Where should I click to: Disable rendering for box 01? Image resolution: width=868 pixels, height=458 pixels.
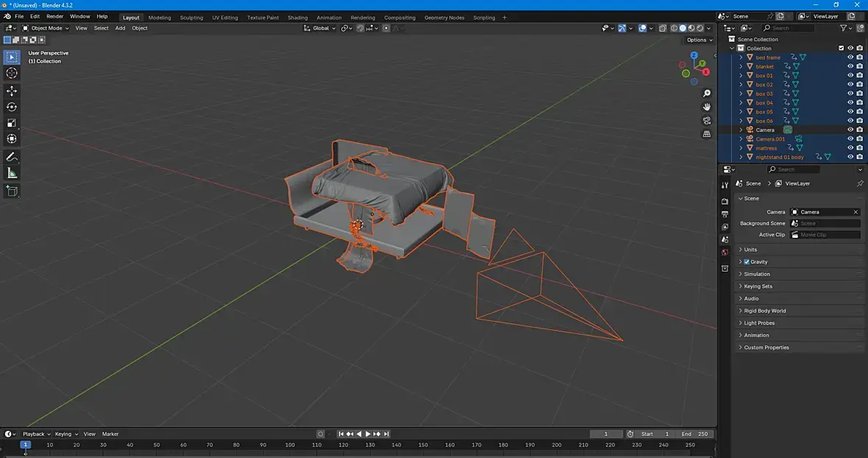(x=860, y=76)
